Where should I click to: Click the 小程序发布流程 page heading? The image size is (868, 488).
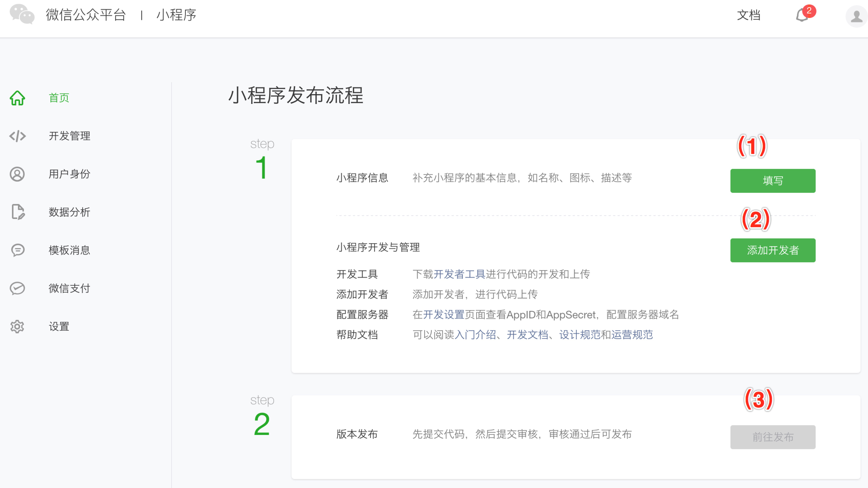[x=296, y=95]
